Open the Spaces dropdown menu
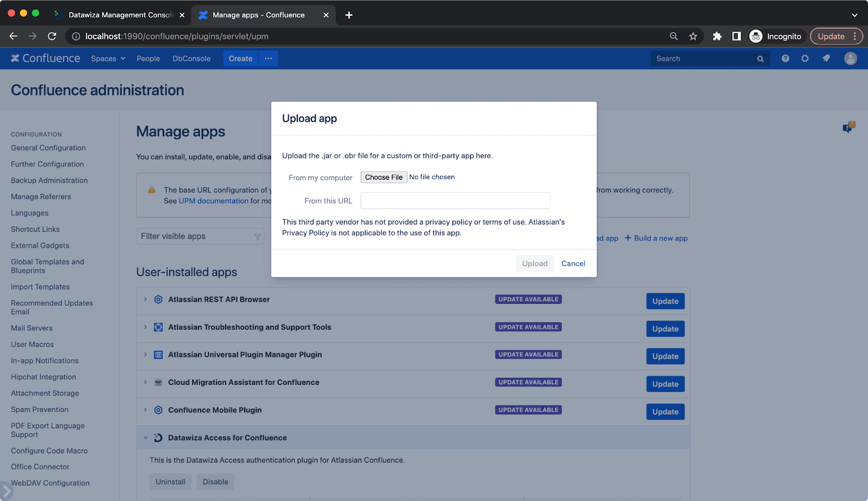 click(x=108, y=59)
